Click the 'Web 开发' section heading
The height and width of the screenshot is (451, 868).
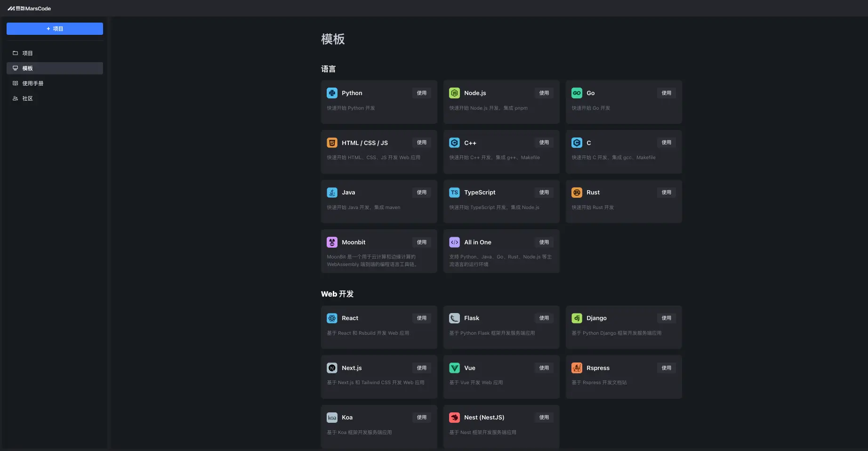point(337,294)
